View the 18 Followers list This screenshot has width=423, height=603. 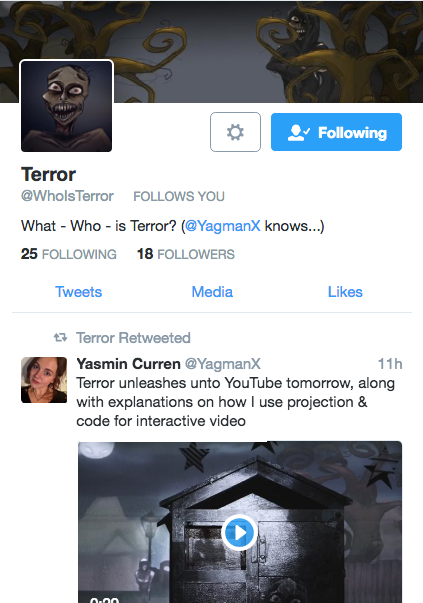(186, 254)
